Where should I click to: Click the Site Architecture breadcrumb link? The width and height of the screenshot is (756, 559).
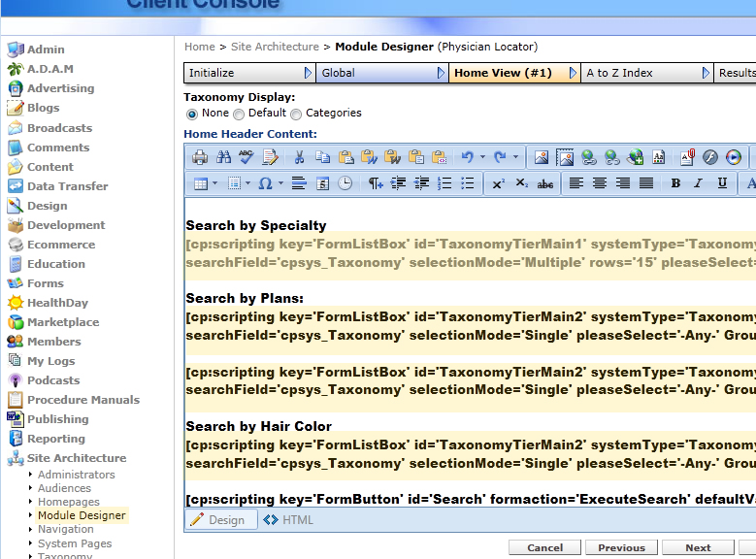pyautogui.click(x=275, y=47)
